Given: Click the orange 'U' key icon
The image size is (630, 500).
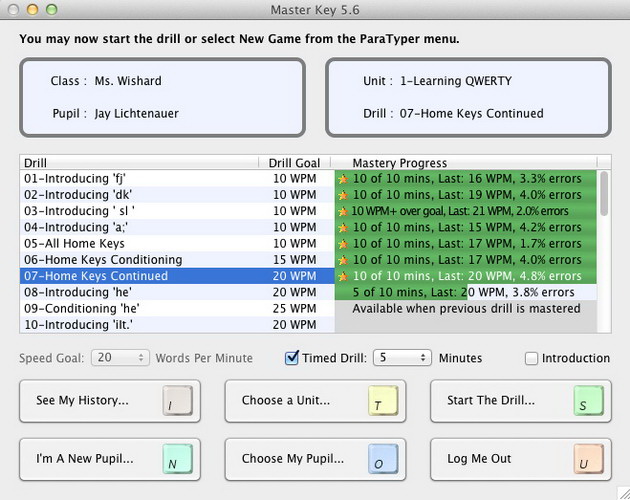Looking at the screenshot, I should tap(589, 459).
